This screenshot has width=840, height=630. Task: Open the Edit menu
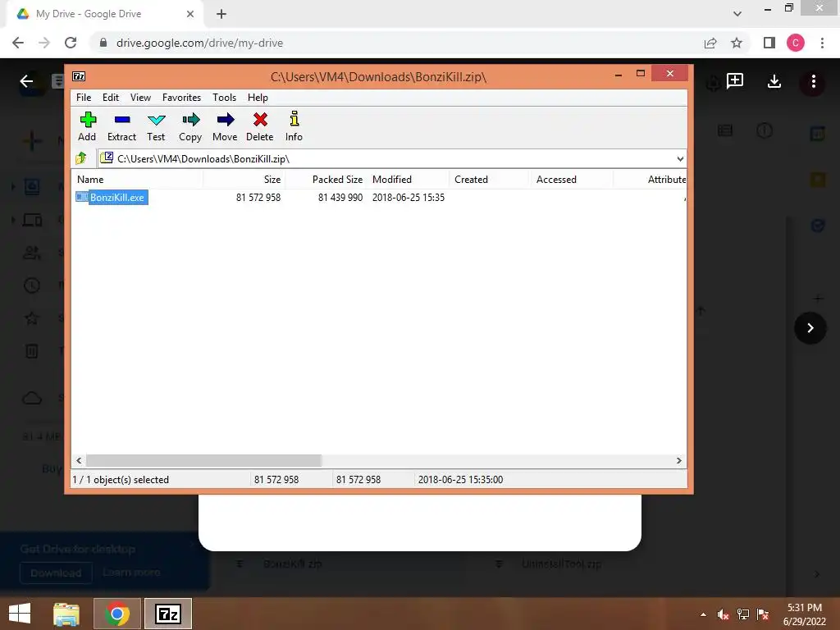(x=111, y=98)
